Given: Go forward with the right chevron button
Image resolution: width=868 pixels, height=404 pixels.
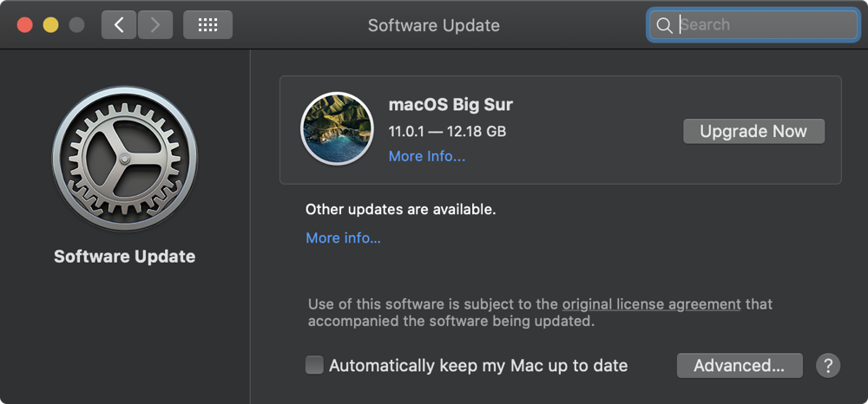Looking at the screenshot, I should [155, 25].
